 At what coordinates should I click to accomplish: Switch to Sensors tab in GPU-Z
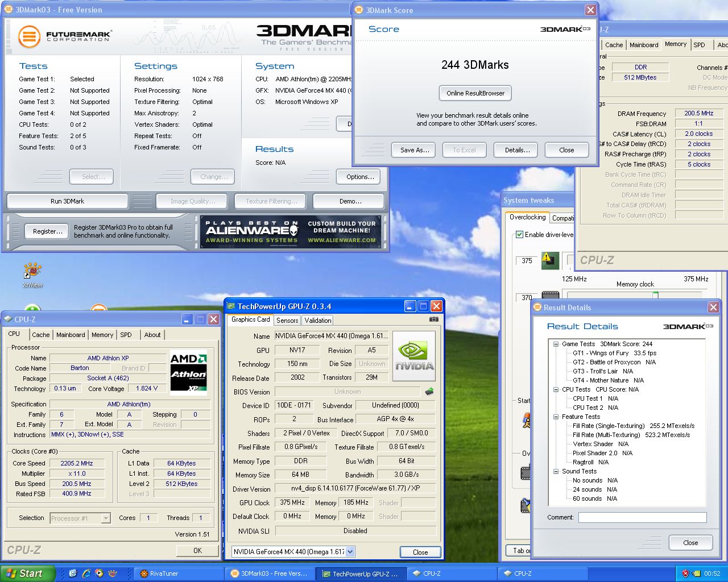coord(287,321)
